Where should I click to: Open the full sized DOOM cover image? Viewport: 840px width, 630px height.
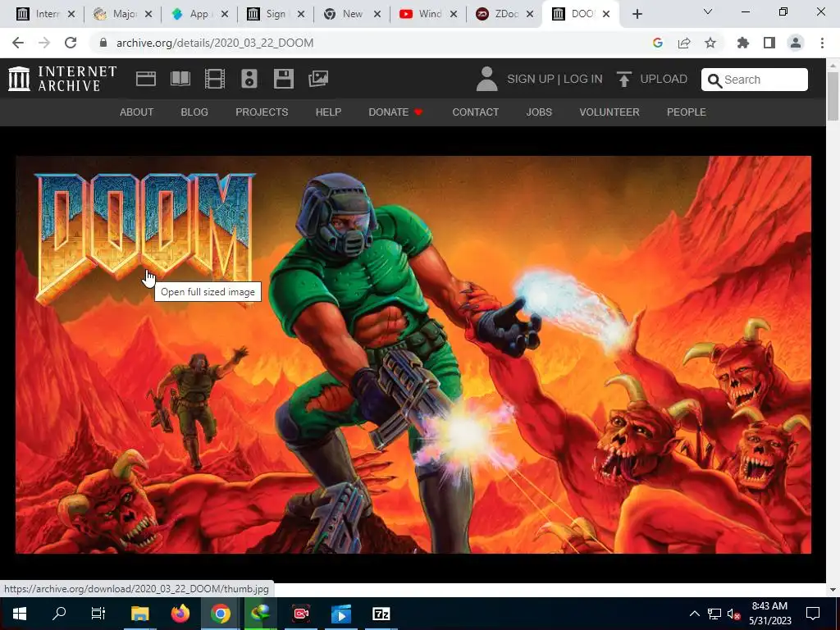point(413,354)
